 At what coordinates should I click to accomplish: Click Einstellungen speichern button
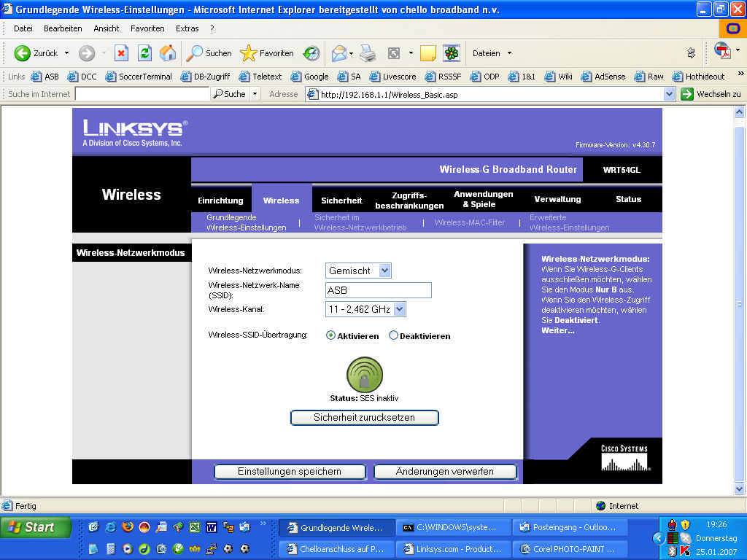290,472
